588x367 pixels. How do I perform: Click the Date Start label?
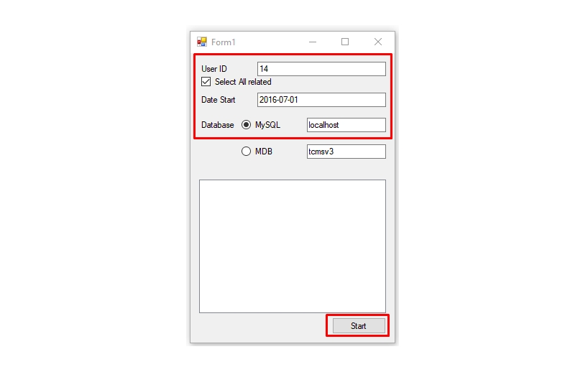point(219,100)
